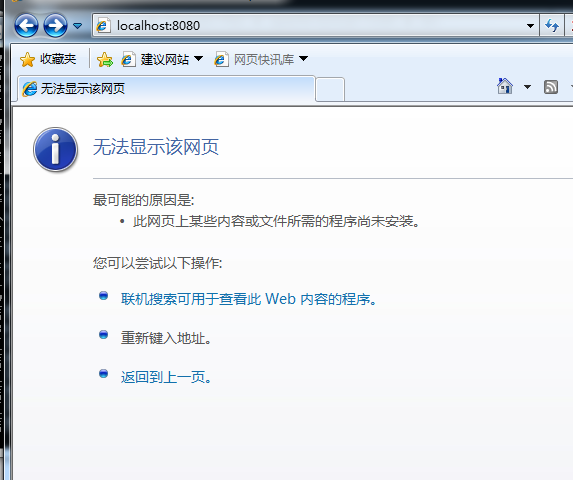Click the browser Forward arrow button
This screenshot has height=480, width=573.
tap(55, 26)
